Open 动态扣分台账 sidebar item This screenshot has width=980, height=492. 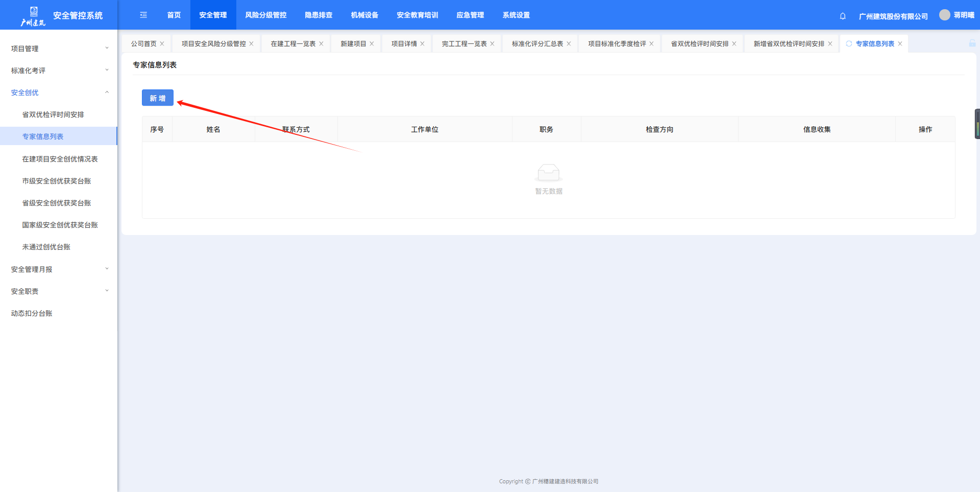[32, 313]
